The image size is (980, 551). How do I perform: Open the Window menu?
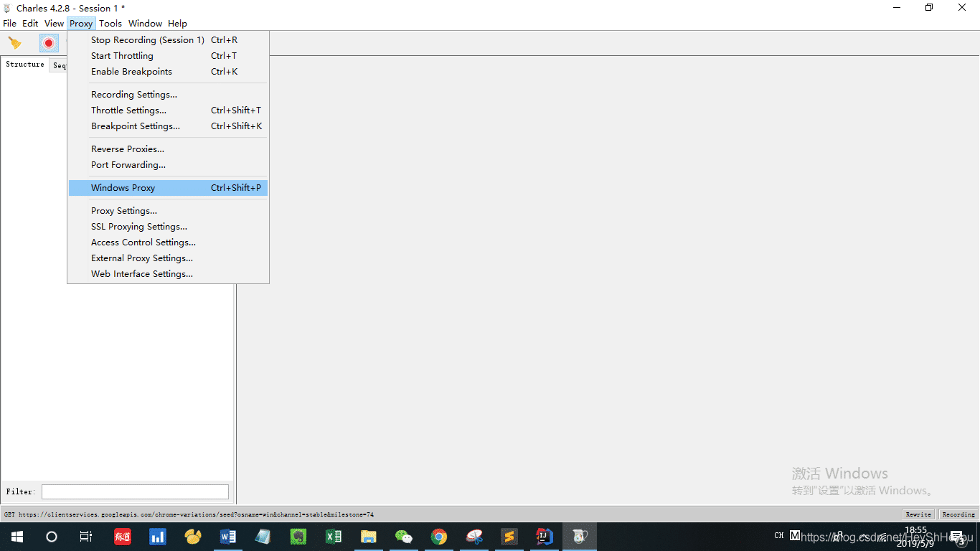tap(146, 23)
